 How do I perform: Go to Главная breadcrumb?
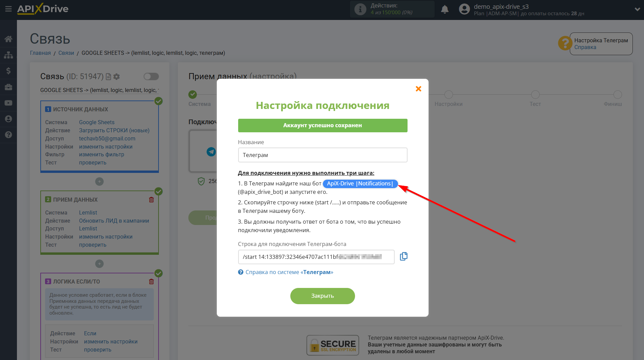[40, 53]
